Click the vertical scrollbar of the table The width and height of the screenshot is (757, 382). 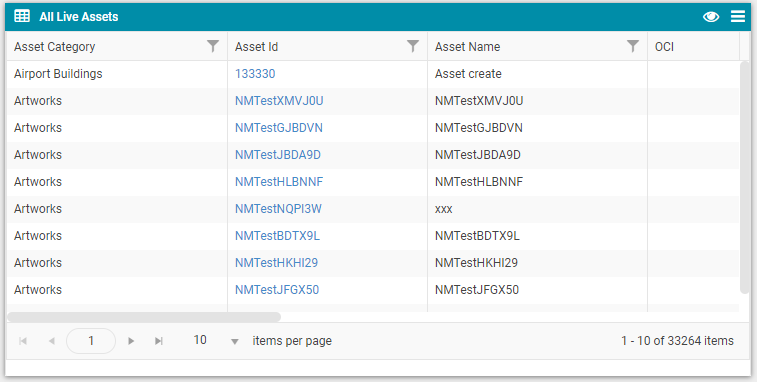[745, 177]
